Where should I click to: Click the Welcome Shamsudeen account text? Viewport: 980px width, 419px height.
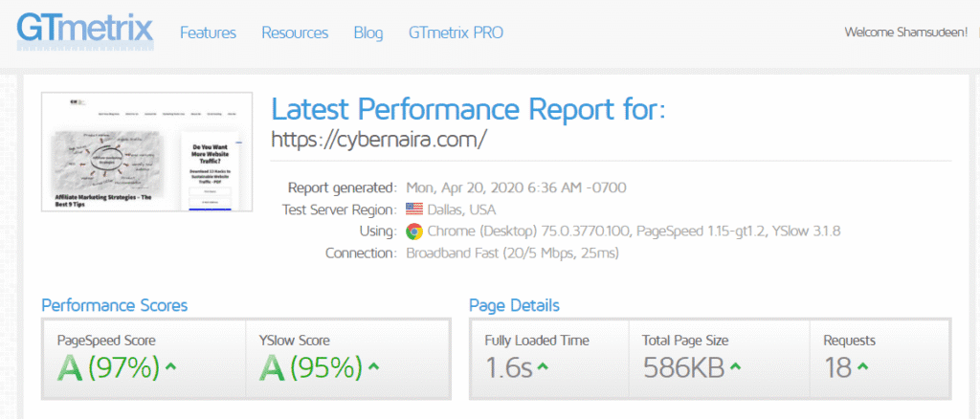[x=905, y=32]
